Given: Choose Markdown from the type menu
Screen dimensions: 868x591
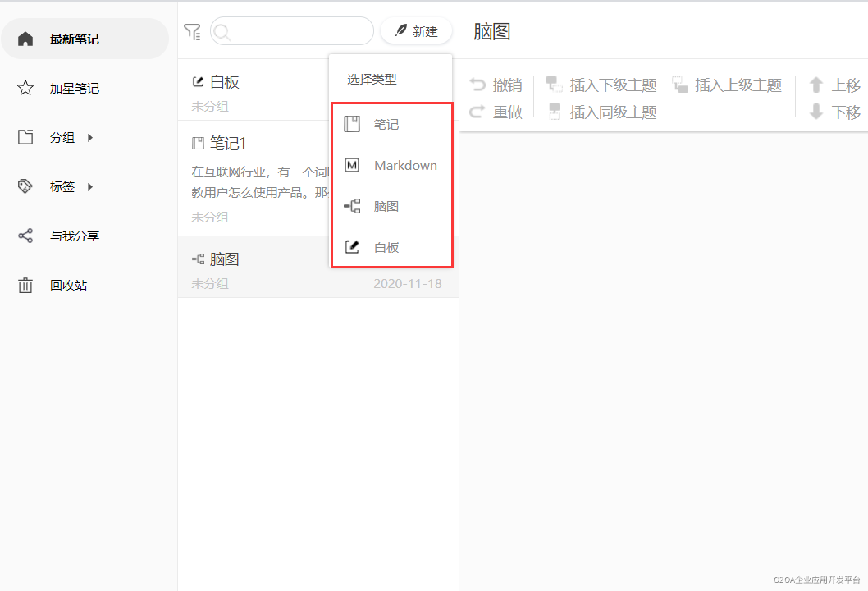Looking at the screenshot, I should click(392, 165).
